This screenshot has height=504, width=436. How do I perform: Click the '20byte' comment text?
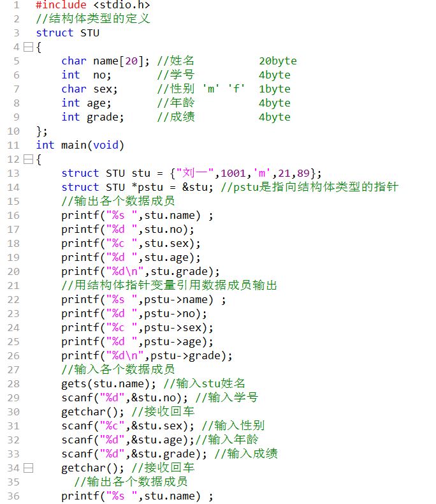click(278, 61)
